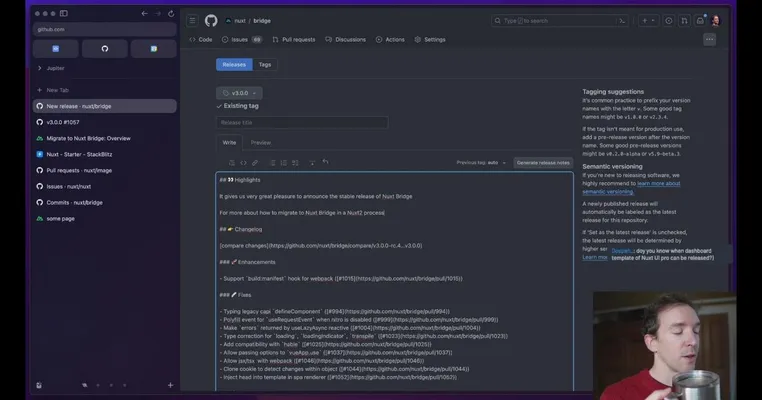The width and height of the screenshot is (762, 400).
Task: Open the notifications inbox icon
Action: pyautogui.click(x=700, y=20)
